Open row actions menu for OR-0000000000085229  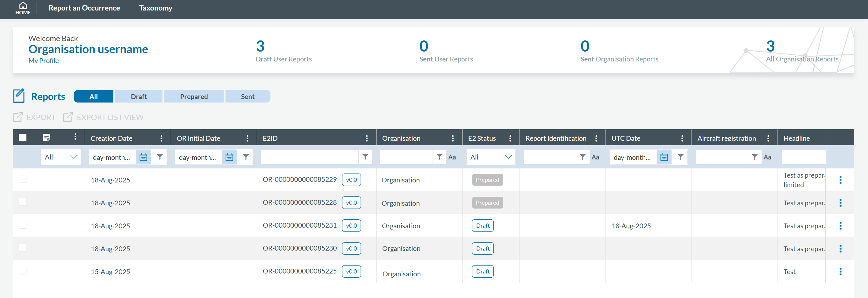tap(840, 180)
